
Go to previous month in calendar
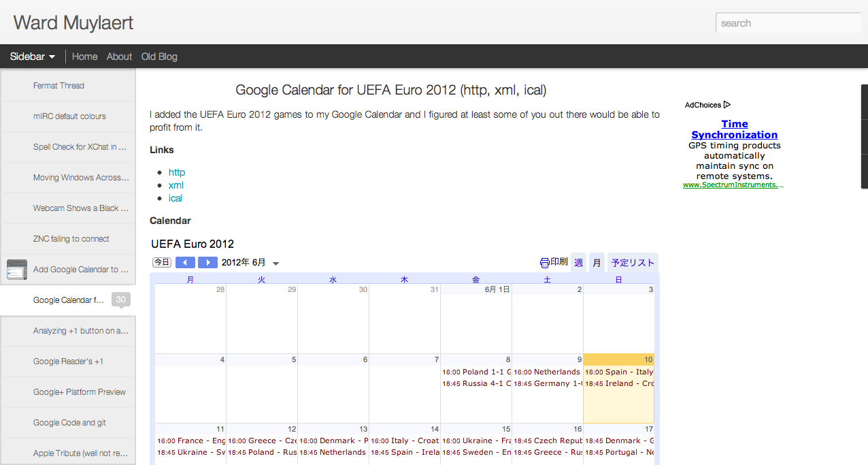point(185,263)
